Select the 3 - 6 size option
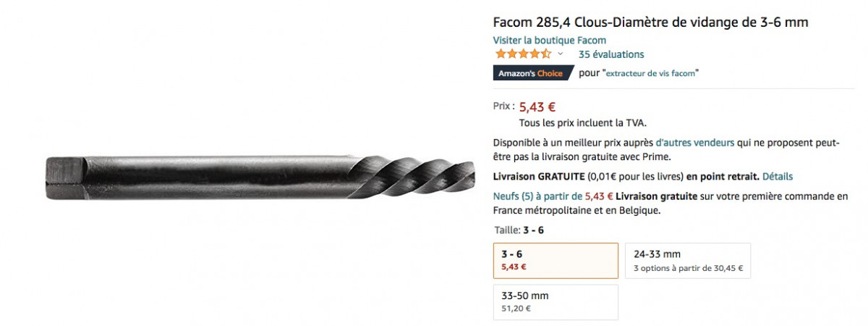This screenshot has height=326, width=868. click(555, 260)
